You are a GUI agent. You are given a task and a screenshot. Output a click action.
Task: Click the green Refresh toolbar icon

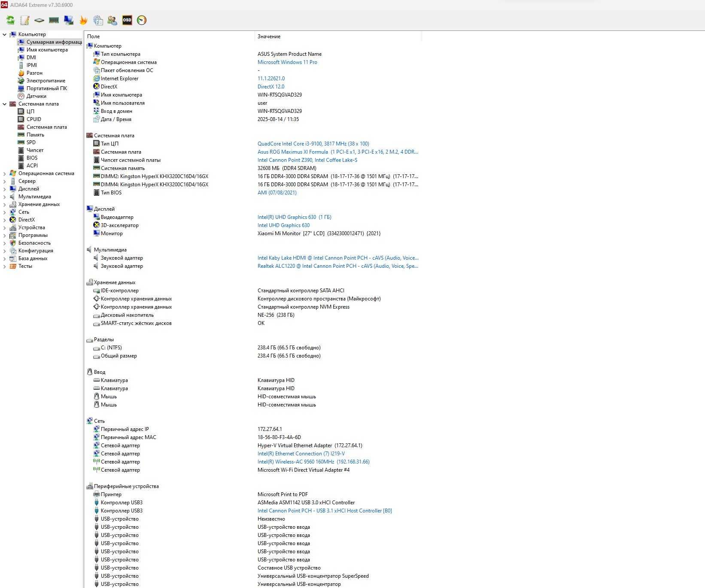tap(10, 20)
